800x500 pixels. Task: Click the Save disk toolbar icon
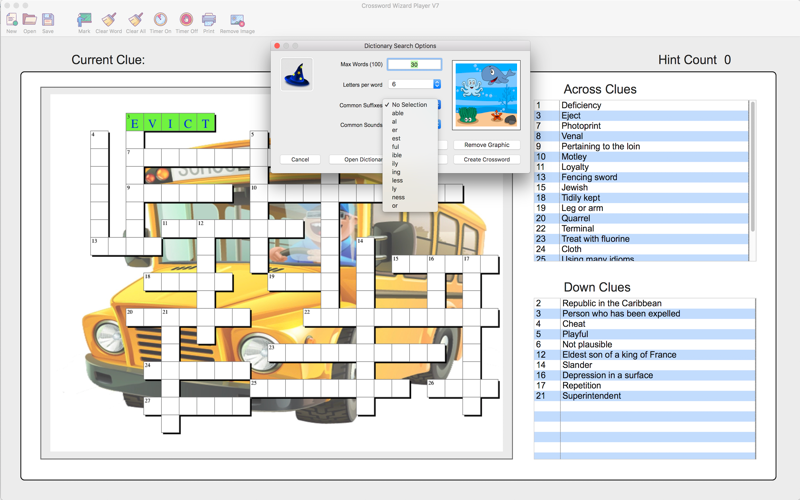click(x=48, y=20)
